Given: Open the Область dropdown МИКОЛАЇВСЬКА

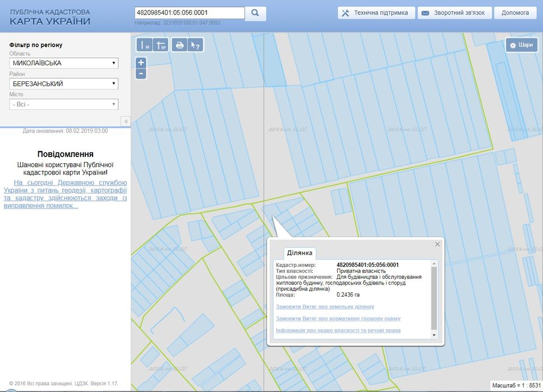Looking at the screenshot, I should pos(63,63).
